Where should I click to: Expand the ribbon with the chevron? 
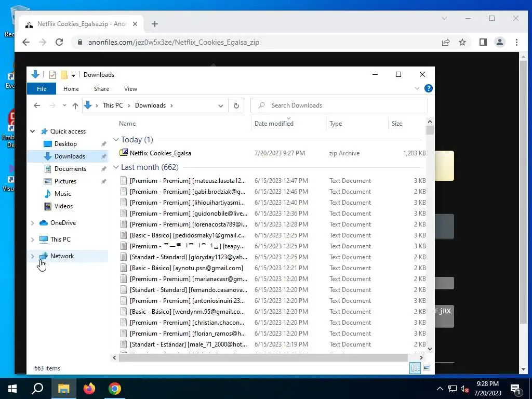click(x=417, y=88)
